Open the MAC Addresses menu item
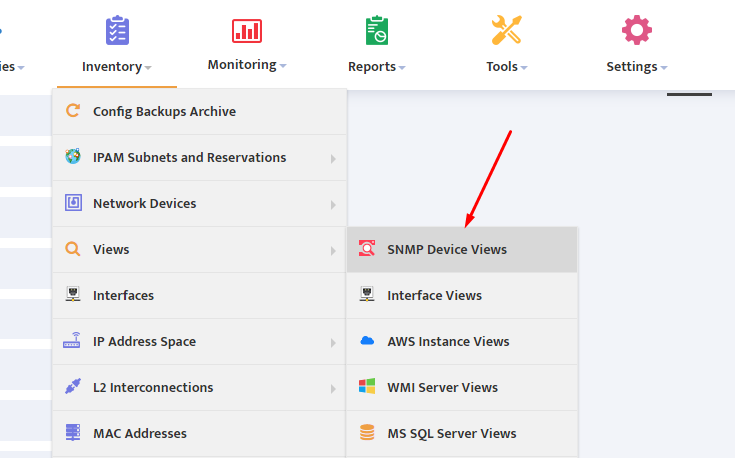735x458 pixels. tap(200, 433)
